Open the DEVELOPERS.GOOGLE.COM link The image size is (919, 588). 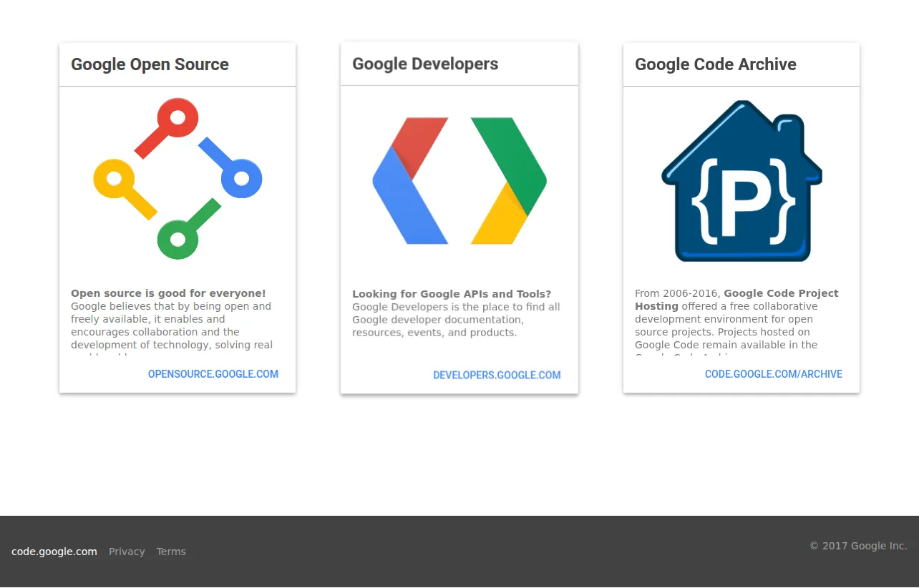[x=497, y=375]
